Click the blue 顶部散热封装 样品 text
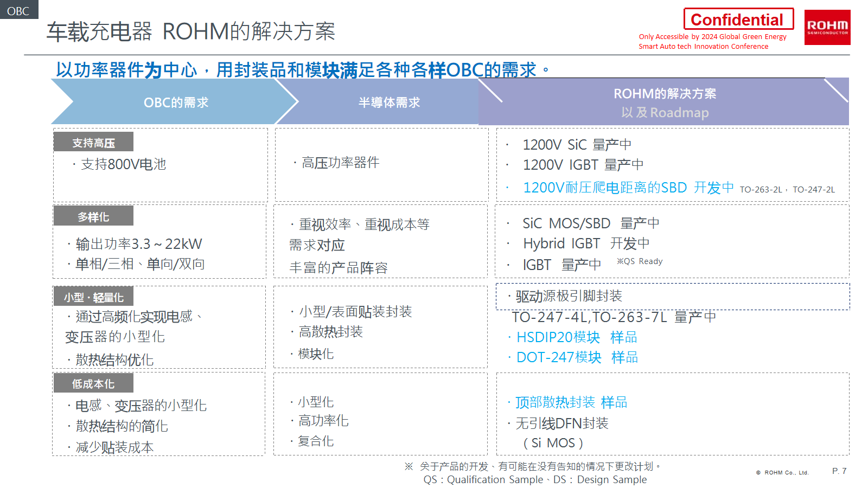Viewport: 868px width, 488px height. 571,402
